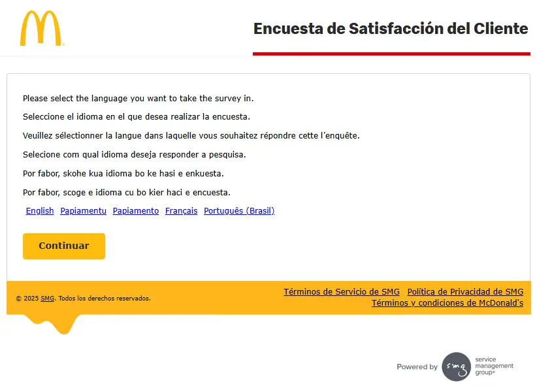This screenshot has height=392, width=537.
Task: Open Términos y condiciones de McDonald's
Action: (x=447, y=303)
